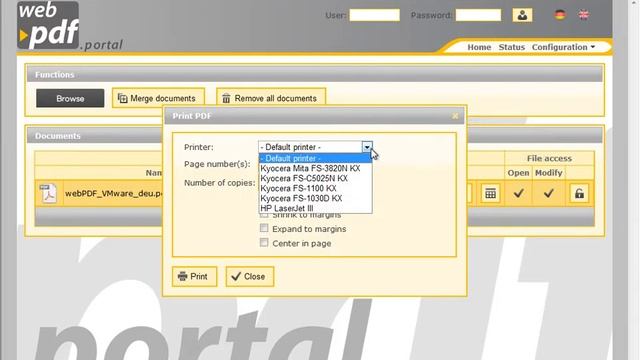This screenshot has height=360, width=640.
Task: Open the Configuration menu
Action: click(x=563, y=47)
